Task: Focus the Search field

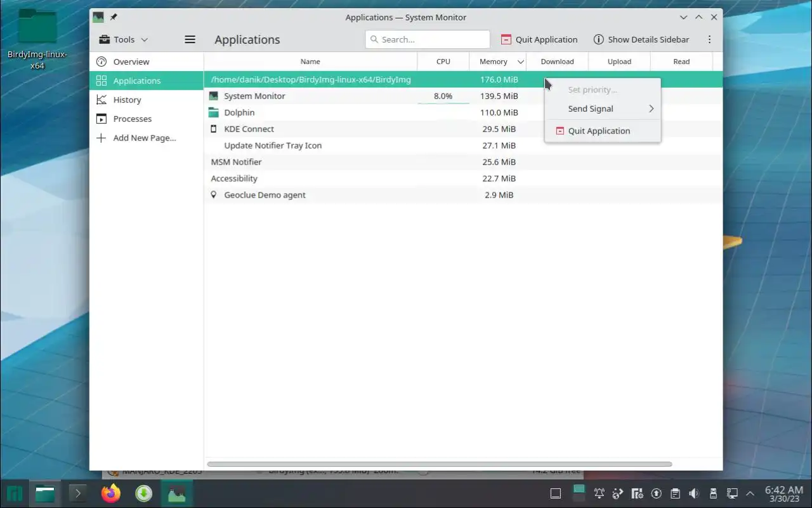Action: (428, 39)
